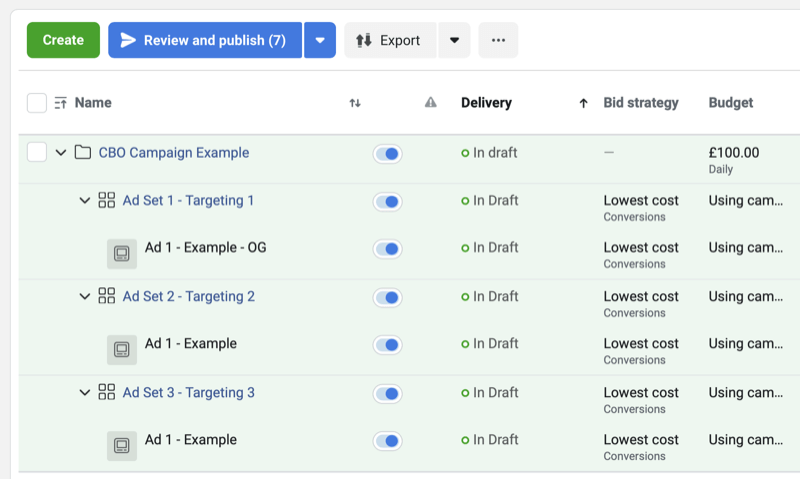
Task: Click the grid icon next to Ad Set 1
Action: [107, 200]
